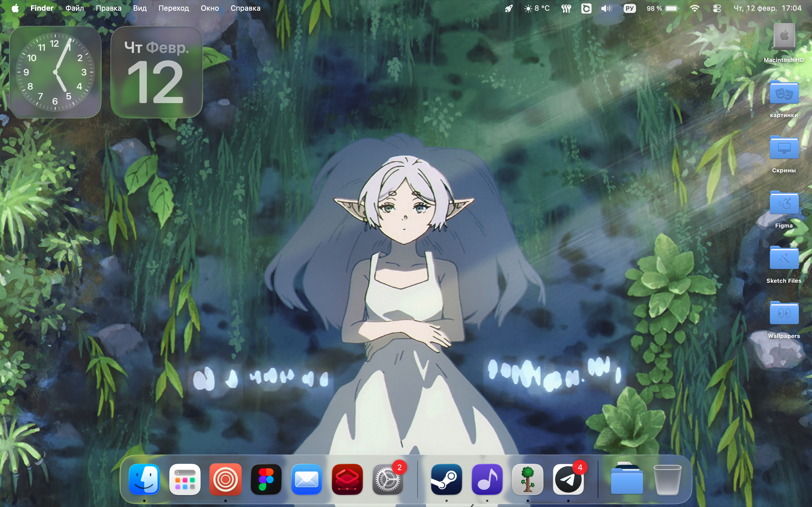Switch the РУ keyboard input source

click(x=630, y=8)
